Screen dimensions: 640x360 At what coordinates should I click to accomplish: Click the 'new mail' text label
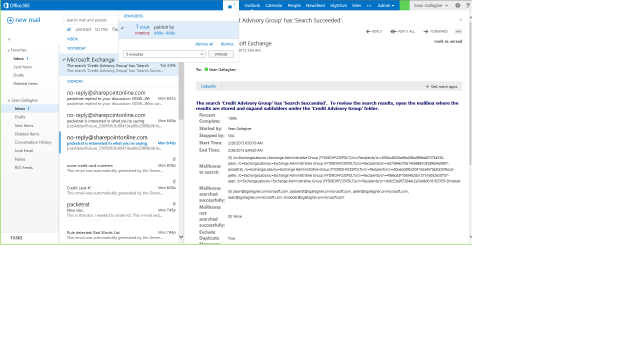28,20
